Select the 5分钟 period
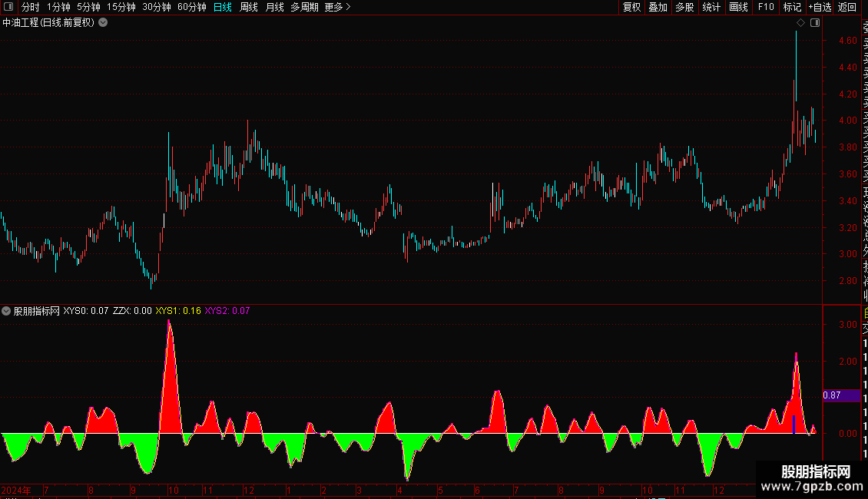Screen dimensions: 868x499 [x=88, y=7]
